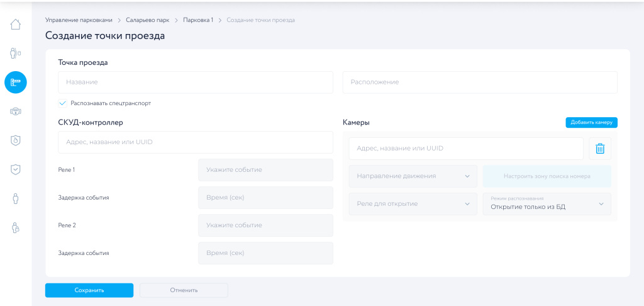
Task: Open the person with lock sidebar icon
Action: (16, 228)
